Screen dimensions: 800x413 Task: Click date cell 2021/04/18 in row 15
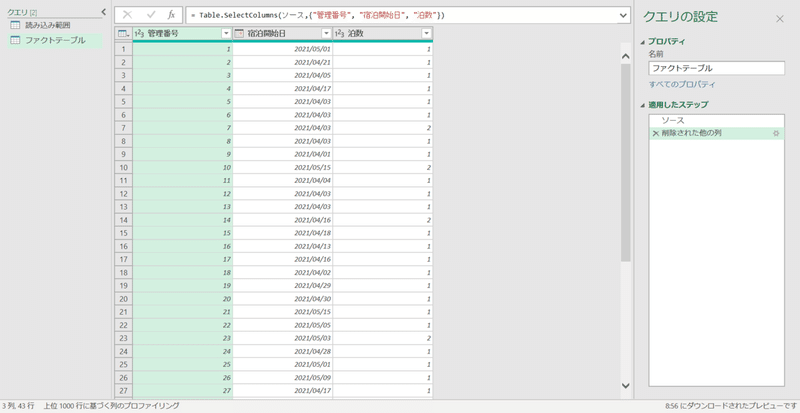[283, 233]
